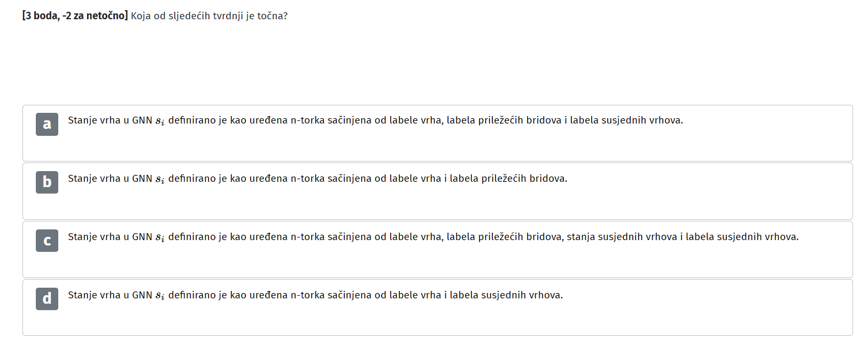Click option c text mentioning 'stanja susjednih vrhova'
The image size is (868, 354).
pyautogui.click(x=433, y=237)
